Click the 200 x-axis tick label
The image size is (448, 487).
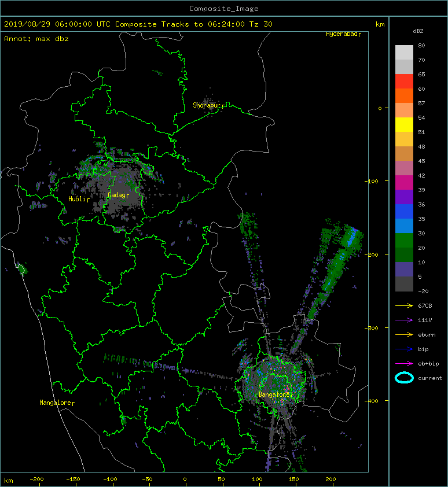point(331,479)
